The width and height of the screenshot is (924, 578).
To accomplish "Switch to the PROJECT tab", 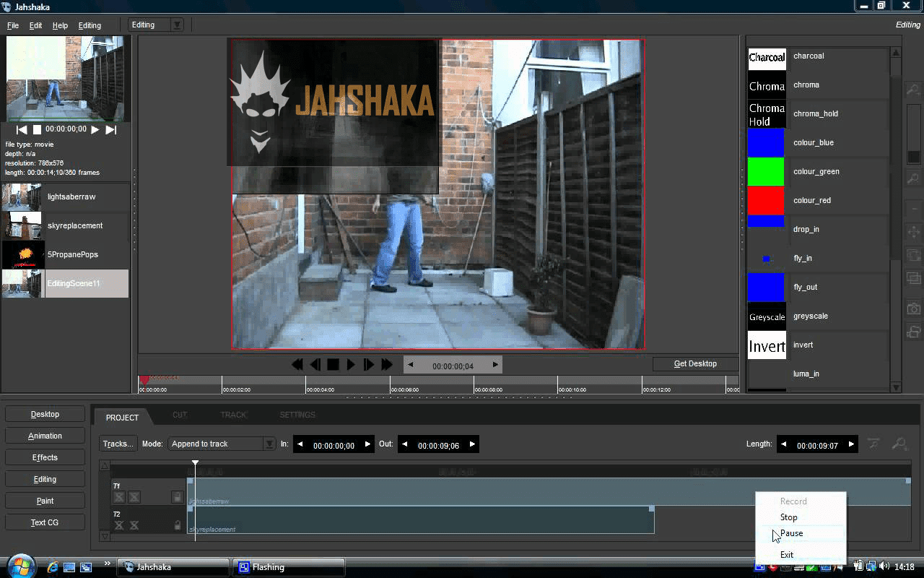I will point(122,418).
